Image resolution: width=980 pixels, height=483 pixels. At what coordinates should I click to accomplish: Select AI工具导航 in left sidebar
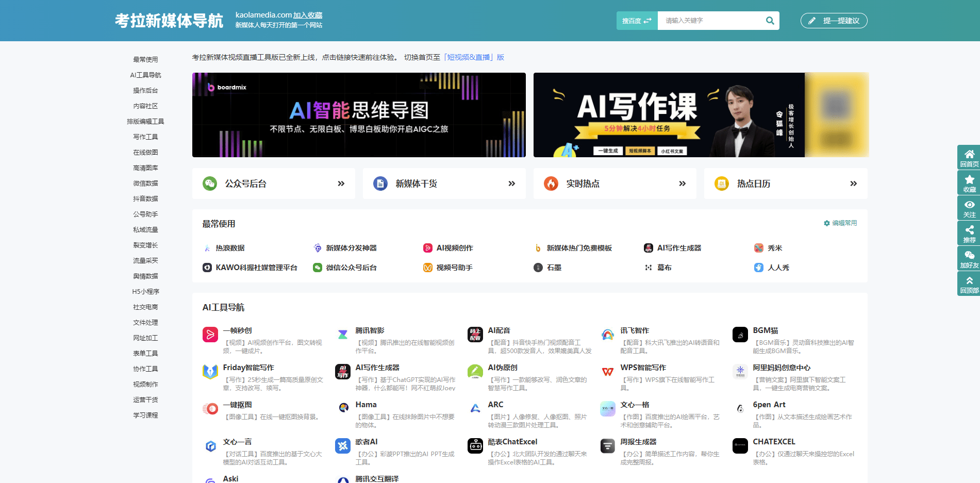coord(145,75)
